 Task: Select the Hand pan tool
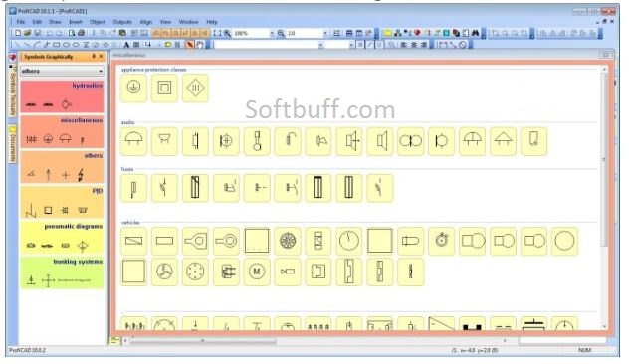(x=200, y=45)
